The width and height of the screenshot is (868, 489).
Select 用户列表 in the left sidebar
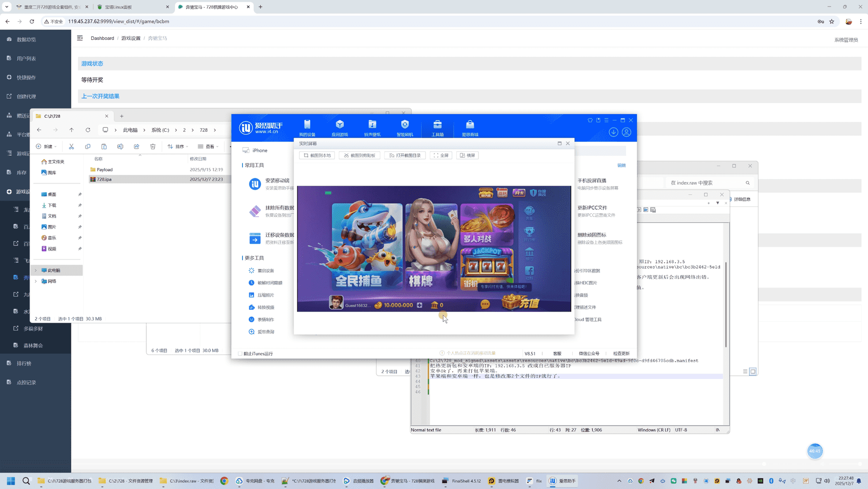coord(26,58)
